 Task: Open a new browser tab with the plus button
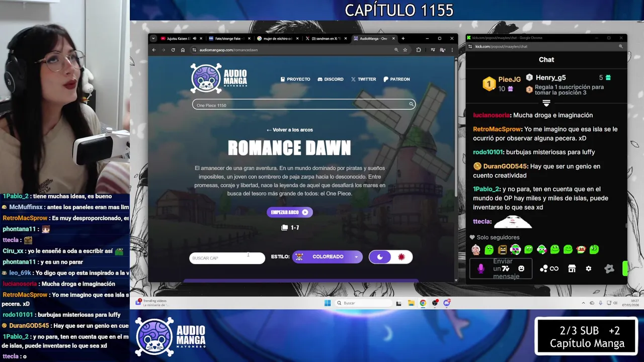coord(403,38)
